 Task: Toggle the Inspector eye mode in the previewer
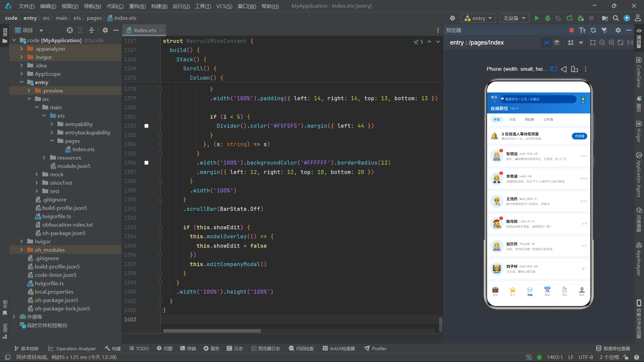pyautogui.click(x=547, y=43)
